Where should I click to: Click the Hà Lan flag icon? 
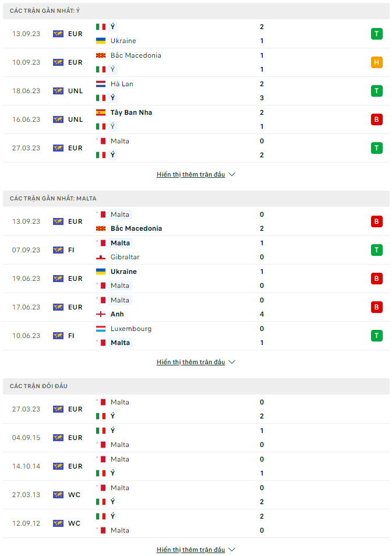(101, 84)
